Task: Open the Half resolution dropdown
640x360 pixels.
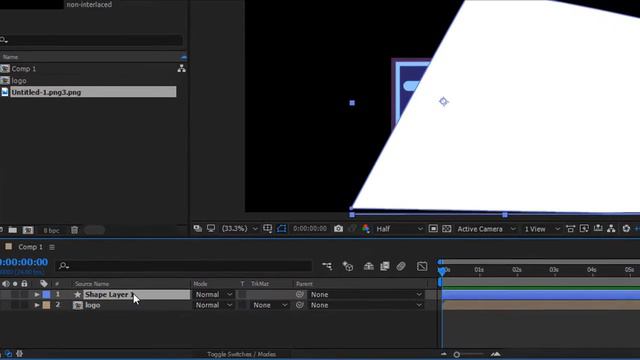Action: coord(399,229)
